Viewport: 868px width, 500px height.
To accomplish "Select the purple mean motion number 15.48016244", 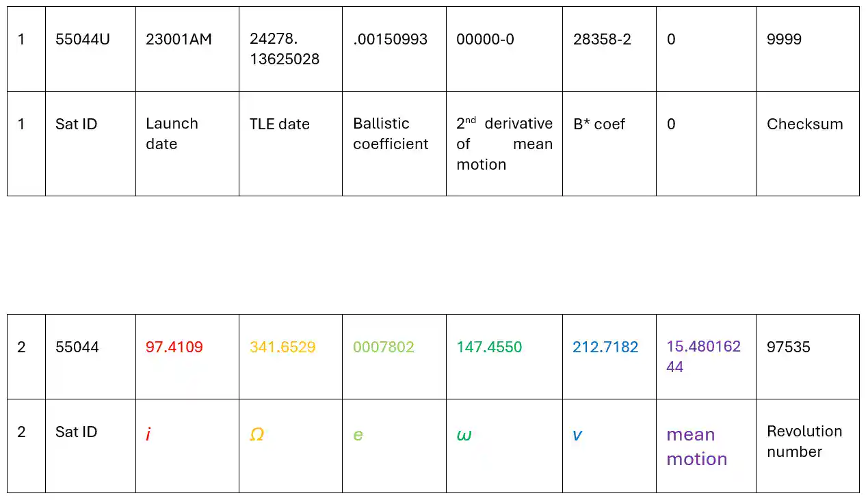I will (x=704, y=356).
